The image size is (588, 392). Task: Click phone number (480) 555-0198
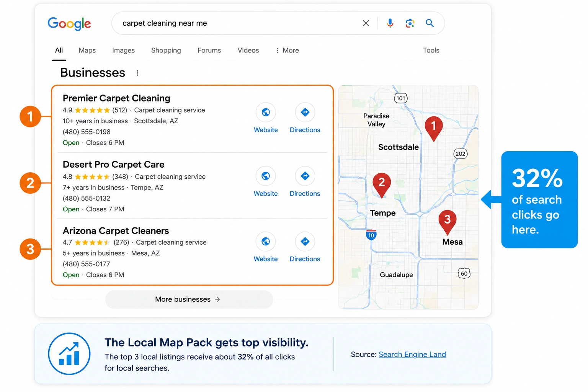[x=87, y=132]
